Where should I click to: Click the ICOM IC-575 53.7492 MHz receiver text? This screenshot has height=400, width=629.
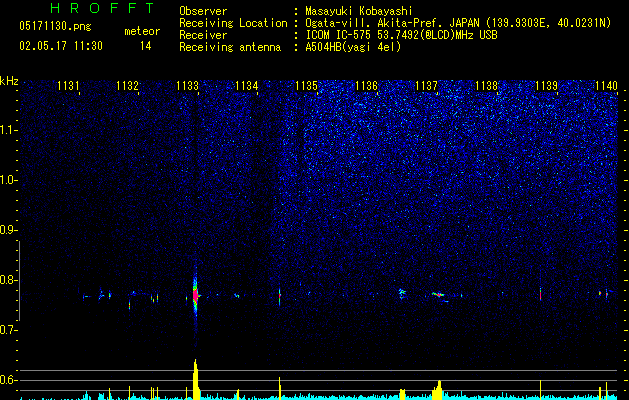coord(401,35)
